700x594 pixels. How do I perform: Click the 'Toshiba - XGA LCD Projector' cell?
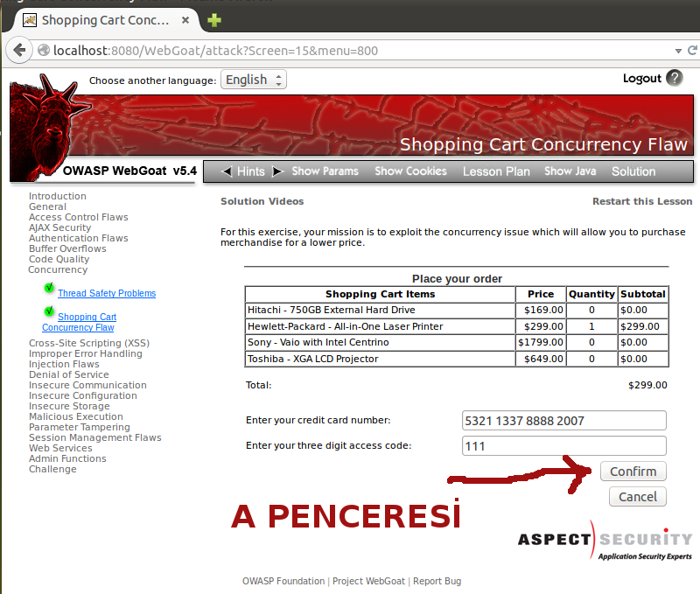coord(381,359)
